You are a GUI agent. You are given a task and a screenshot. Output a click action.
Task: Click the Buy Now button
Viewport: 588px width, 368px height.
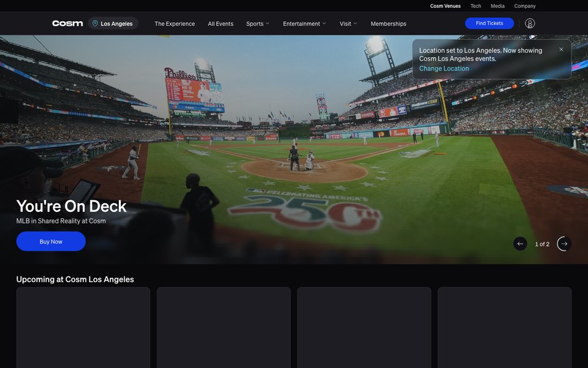point(51,241)
